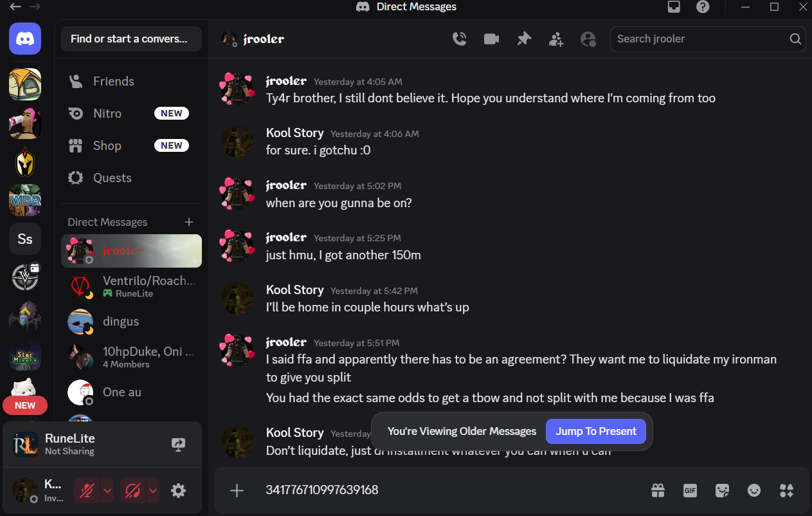Focus the Search jrooler field
Image resolution: width=812 pixels, height=516 pixels.
pyautogui.click(x=707, y=39)
